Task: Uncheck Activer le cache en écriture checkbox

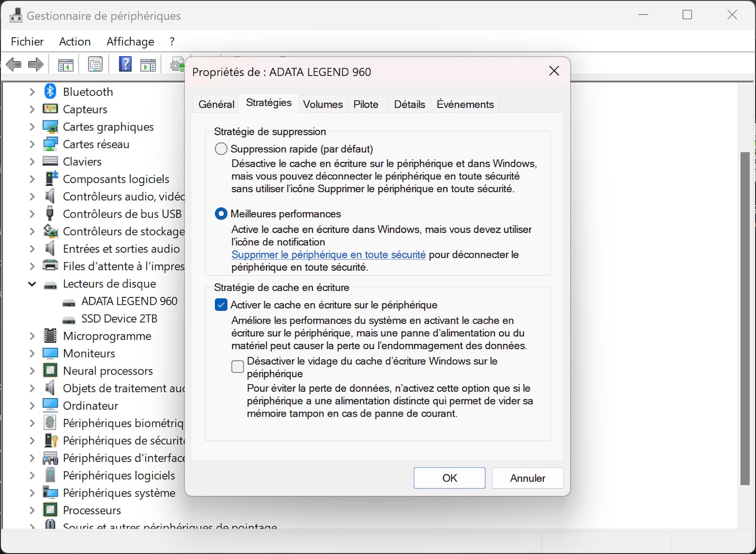Action: point(221,305)
